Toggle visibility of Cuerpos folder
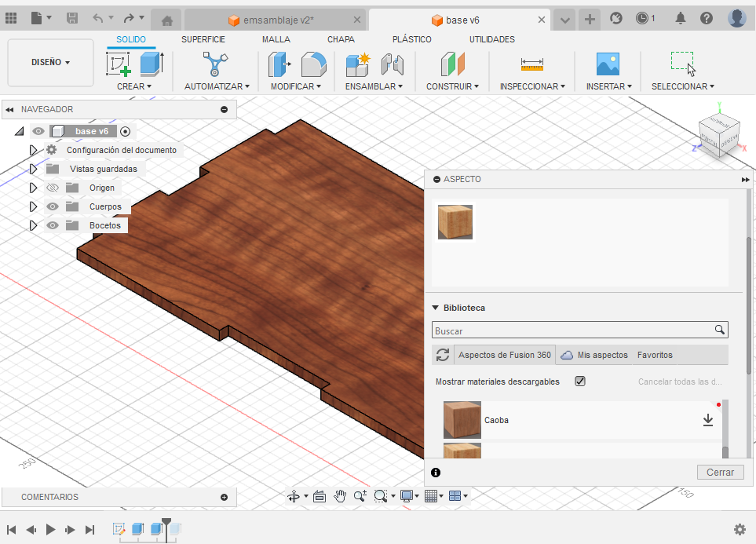Image resolution: width=756 pixels, height=544 pixels. click(x=53, y=206)
